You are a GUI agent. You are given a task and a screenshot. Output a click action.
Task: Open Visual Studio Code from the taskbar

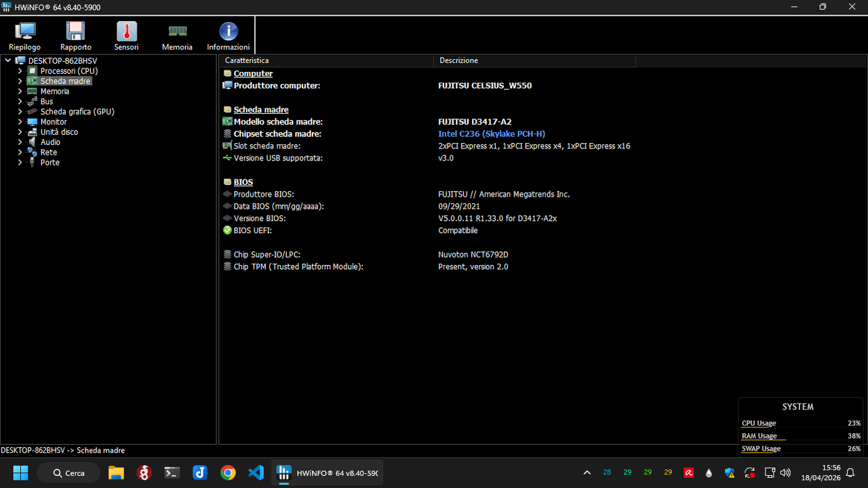click(x=256, y=472)
